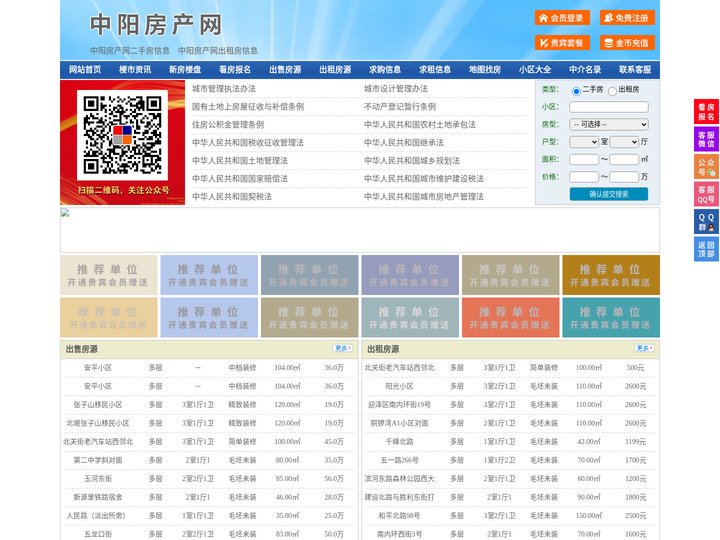Screen dimensions: 720x540
Task: Open the 中介名录 navigation item
Action: 585,70
